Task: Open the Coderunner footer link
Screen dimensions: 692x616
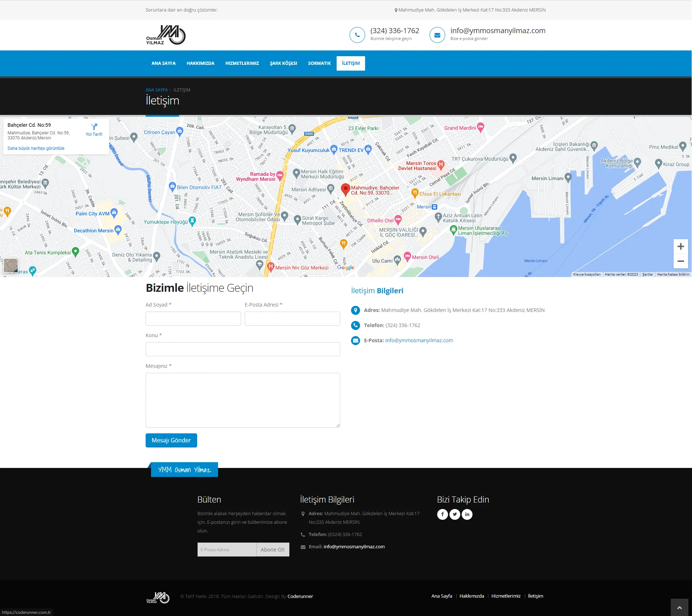Action: (300, 596)
